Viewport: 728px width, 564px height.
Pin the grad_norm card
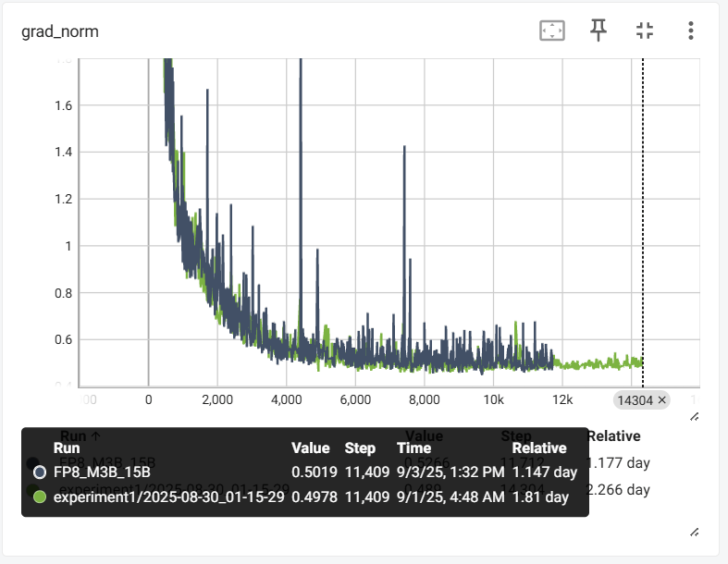(598, 31)
